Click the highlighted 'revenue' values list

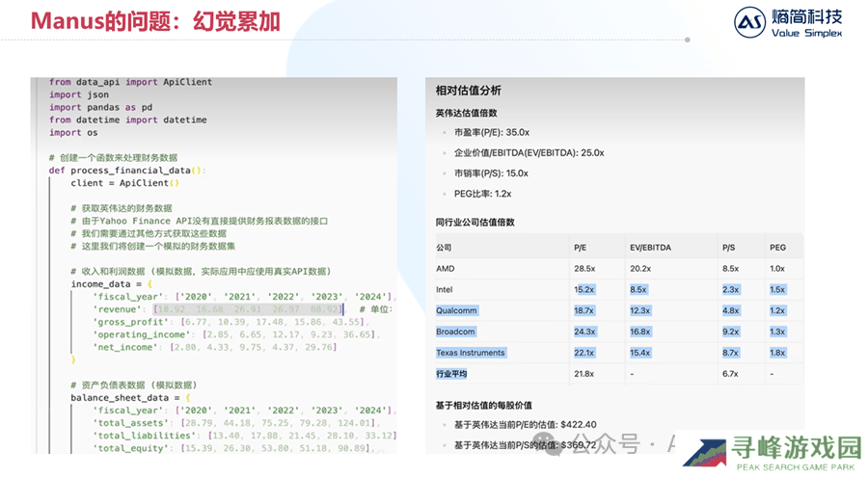click(x=249, y=309)
